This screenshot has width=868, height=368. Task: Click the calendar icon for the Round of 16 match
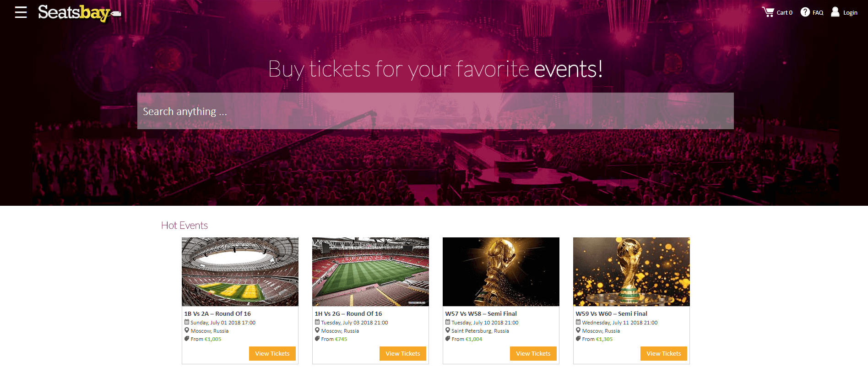click(187, 322)
